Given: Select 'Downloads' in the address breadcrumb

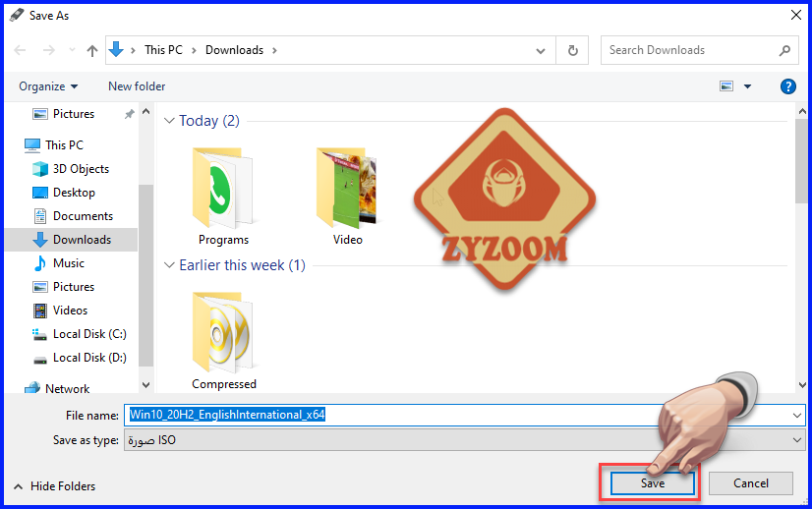Looking at the screenshot, I should tap(235, 50).
